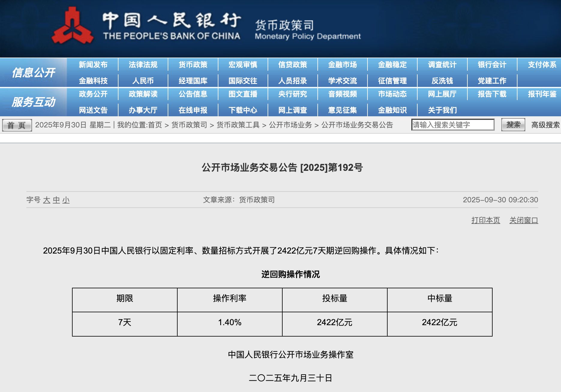Go to 学术交流 section
This screenshot has width=561, height=392.
[342, 81]
